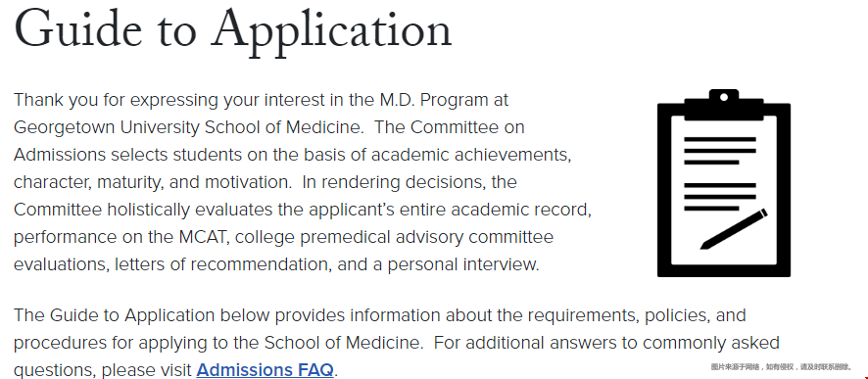
Task: Click 'character, maturity, and motivation' text
Action: [148, 182]
